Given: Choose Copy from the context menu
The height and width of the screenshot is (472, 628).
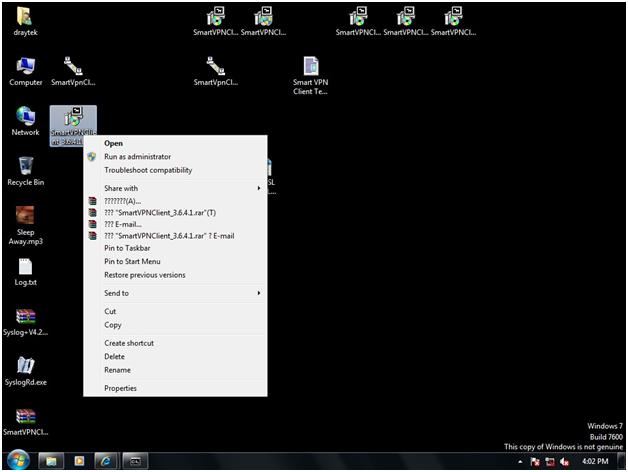Looking at the screenshot, I should tap(175, 325).
